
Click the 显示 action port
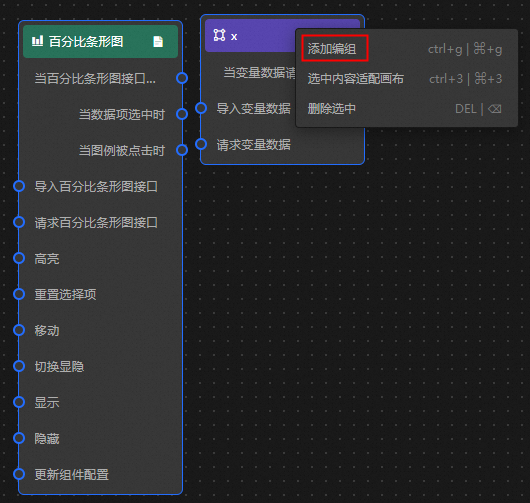tap(19, 402)
